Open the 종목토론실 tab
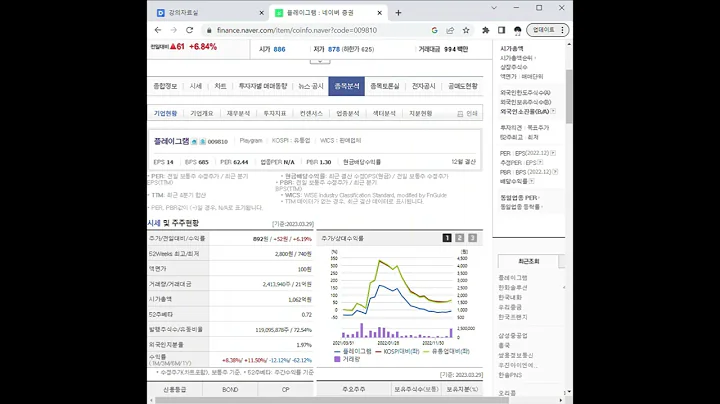Screen dimensions: 720x404 click(x=384, y=86)
